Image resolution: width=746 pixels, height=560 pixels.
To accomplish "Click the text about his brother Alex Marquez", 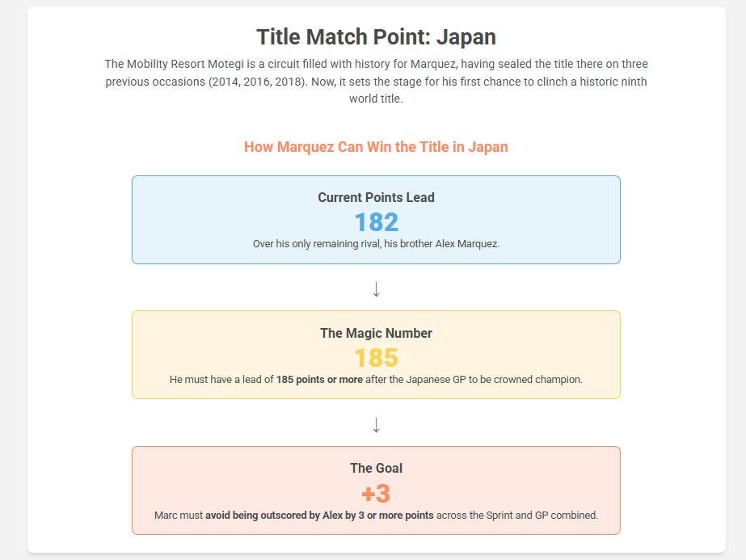I will [376, 244].
